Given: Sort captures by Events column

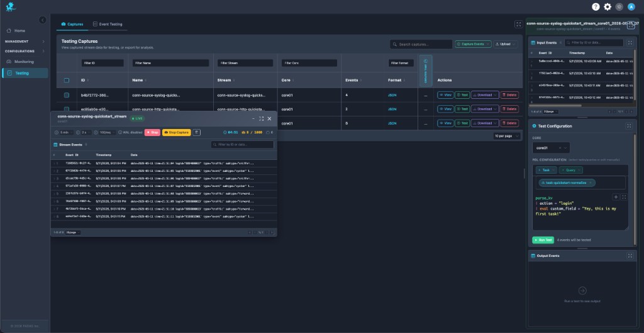Looking at the screenshot, I should [x=353, y=80].
